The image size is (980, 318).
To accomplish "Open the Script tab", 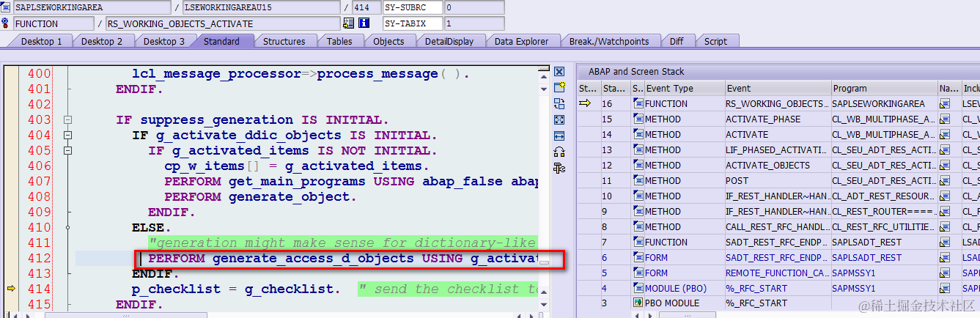I will (715, 41).
